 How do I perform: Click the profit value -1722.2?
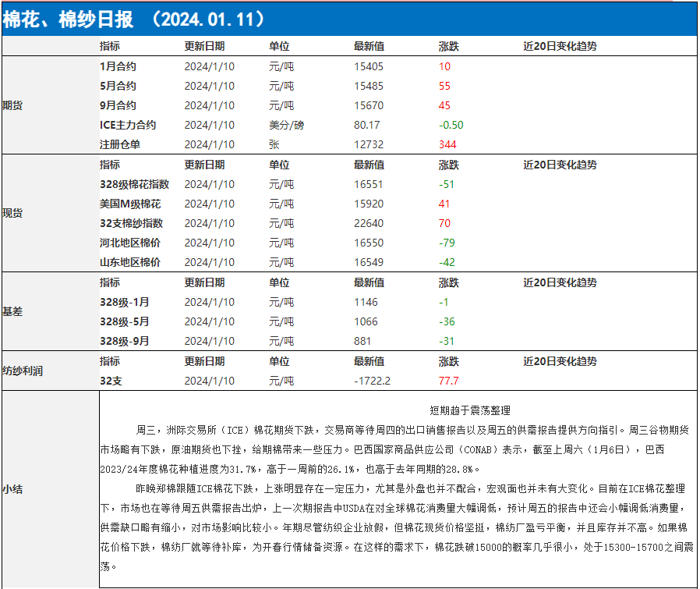(x=372, y=381)
